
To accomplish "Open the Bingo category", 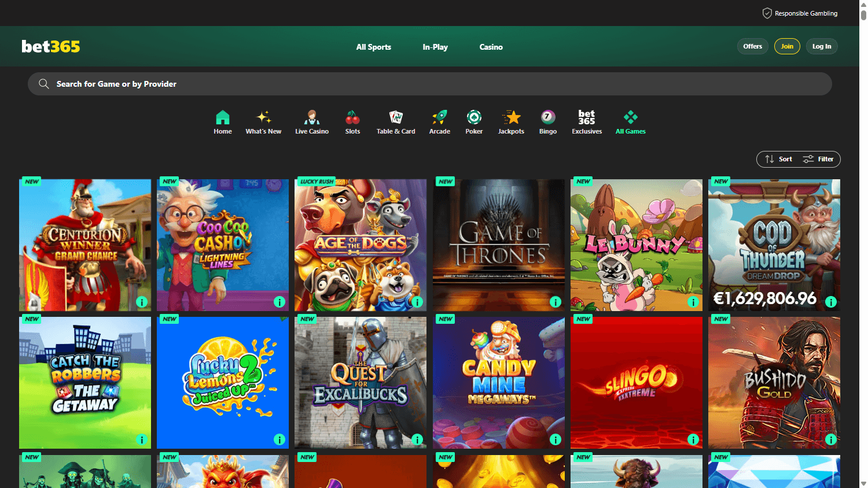I will [x=547, y=121].
